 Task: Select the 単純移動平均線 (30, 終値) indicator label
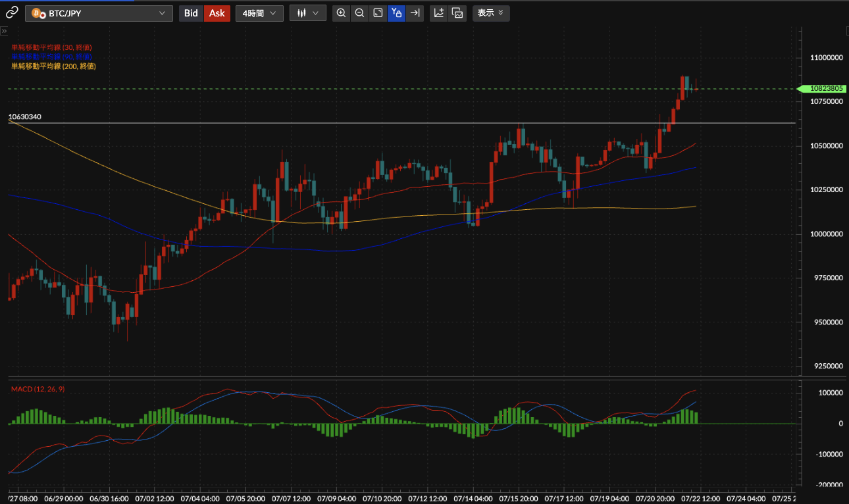[x=51, y=48]
